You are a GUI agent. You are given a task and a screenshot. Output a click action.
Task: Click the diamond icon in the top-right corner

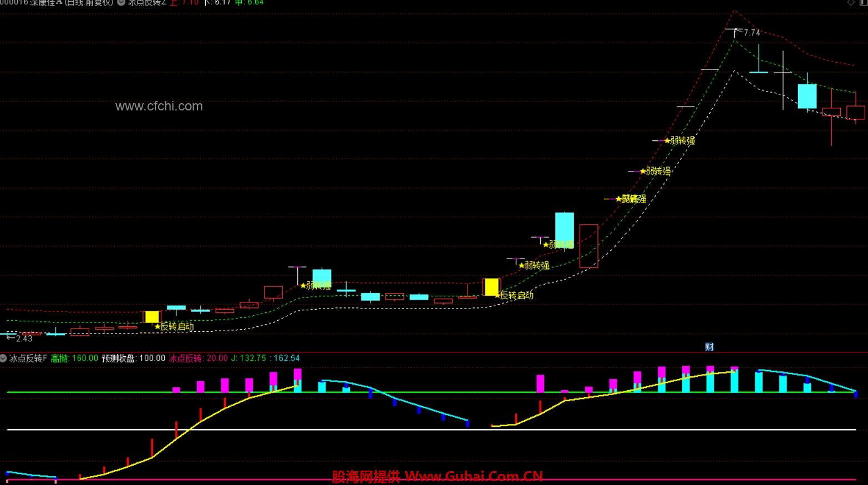pyautogui.click(x=851, y=3)
